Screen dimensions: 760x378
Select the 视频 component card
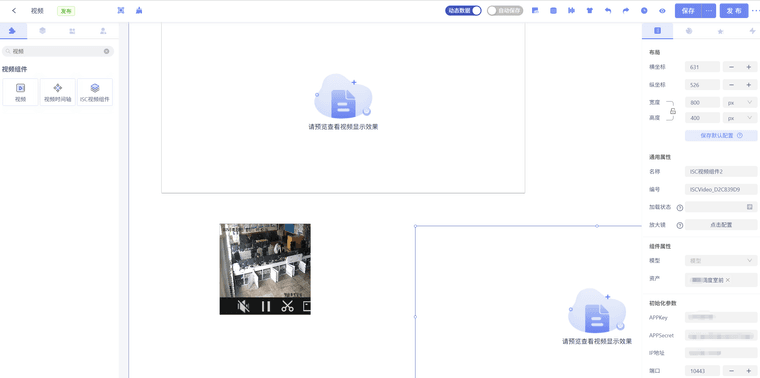(20, 92)
